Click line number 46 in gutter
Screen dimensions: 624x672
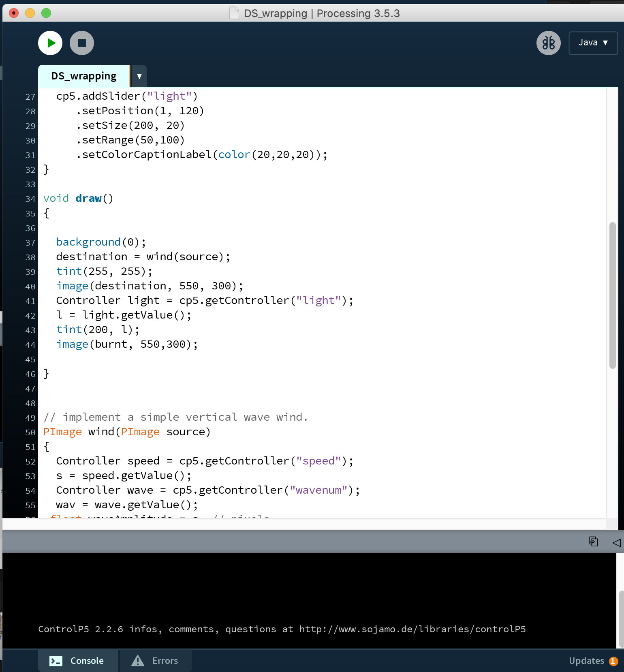(30, 374)
